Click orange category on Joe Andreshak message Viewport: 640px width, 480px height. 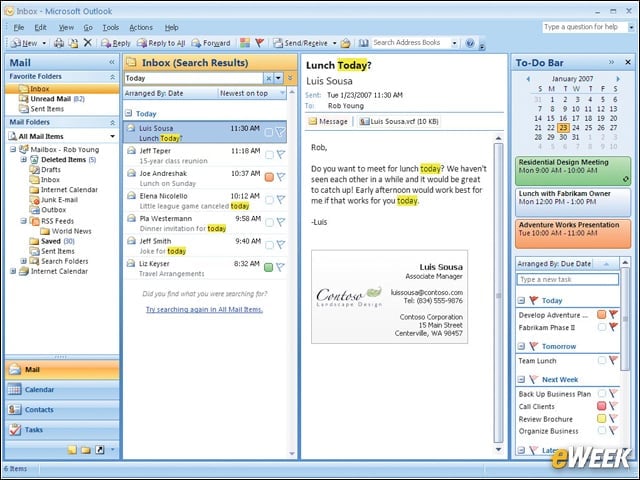269,177
